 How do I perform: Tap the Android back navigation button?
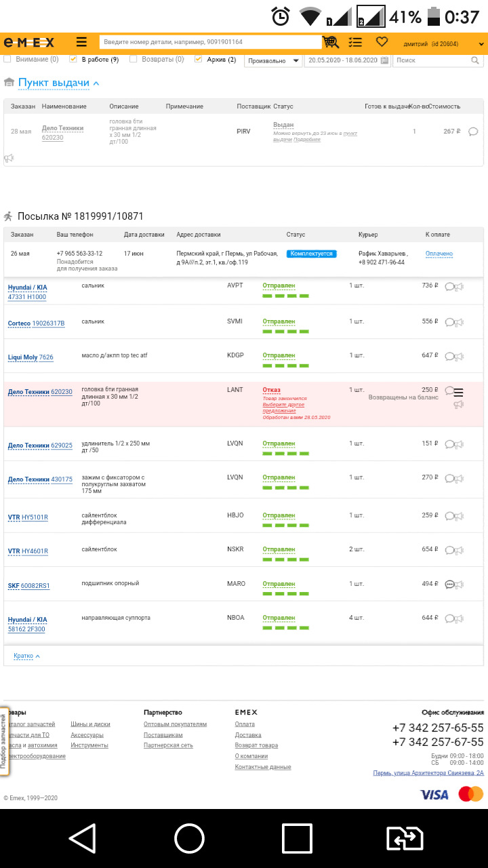point(83,838)
